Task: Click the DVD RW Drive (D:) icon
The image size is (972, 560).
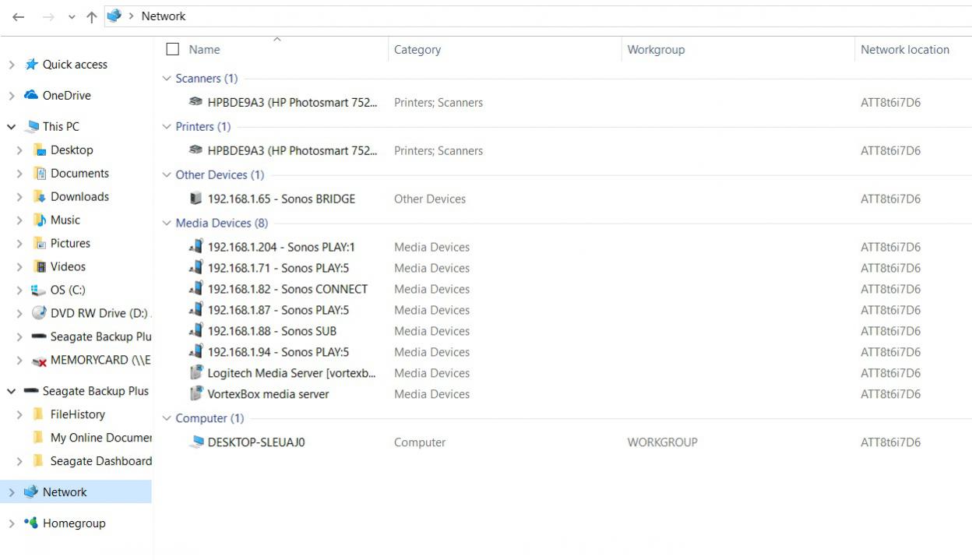Action: [x=39, y=313]
